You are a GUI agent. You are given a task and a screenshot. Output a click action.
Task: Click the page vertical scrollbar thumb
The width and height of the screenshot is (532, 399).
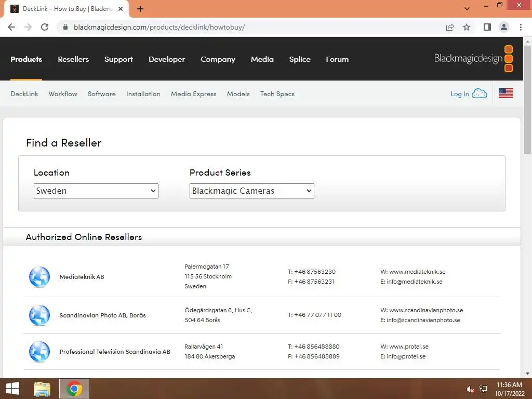coord(527,100)
